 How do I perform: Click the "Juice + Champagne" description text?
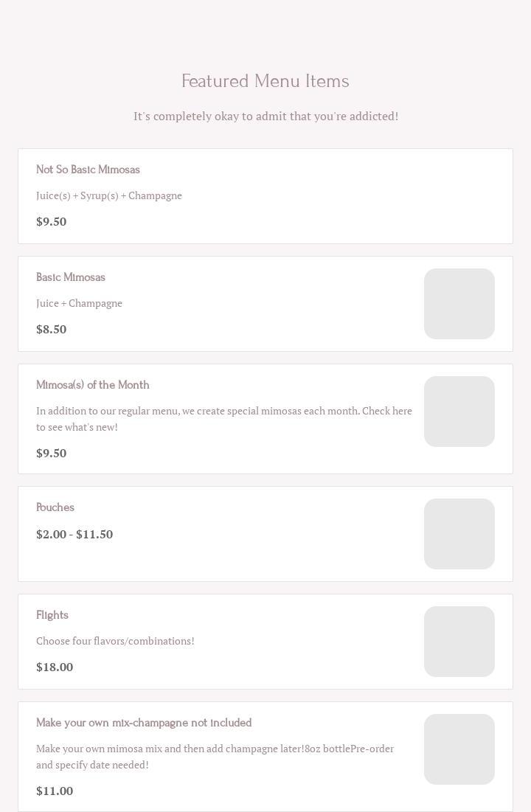point(79,303)
